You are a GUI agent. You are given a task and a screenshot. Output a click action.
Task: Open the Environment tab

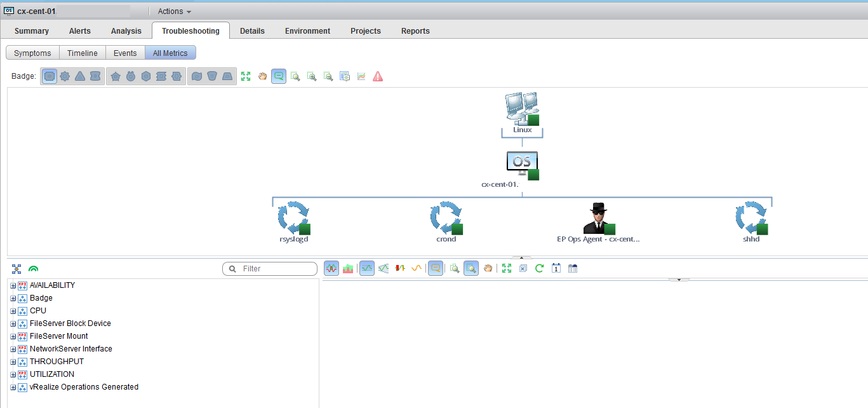(307, 31)
